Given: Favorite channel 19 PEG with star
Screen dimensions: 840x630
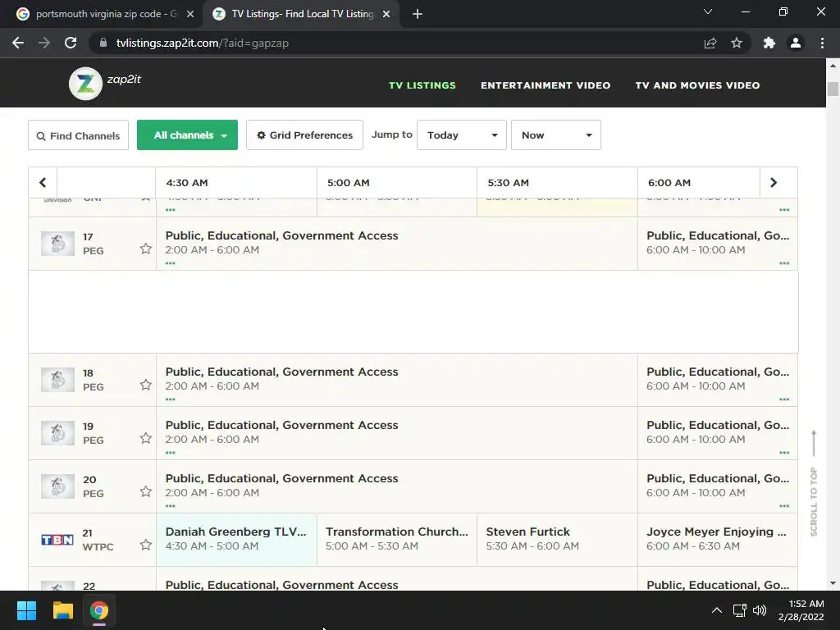Looking at the screenshot, I should pos(146,438).
